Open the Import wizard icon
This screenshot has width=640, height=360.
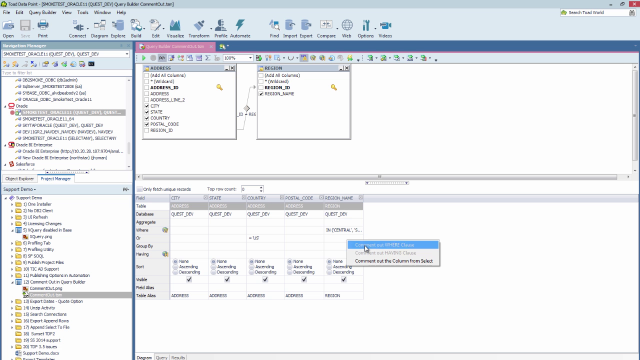click(x=290, y=29)
